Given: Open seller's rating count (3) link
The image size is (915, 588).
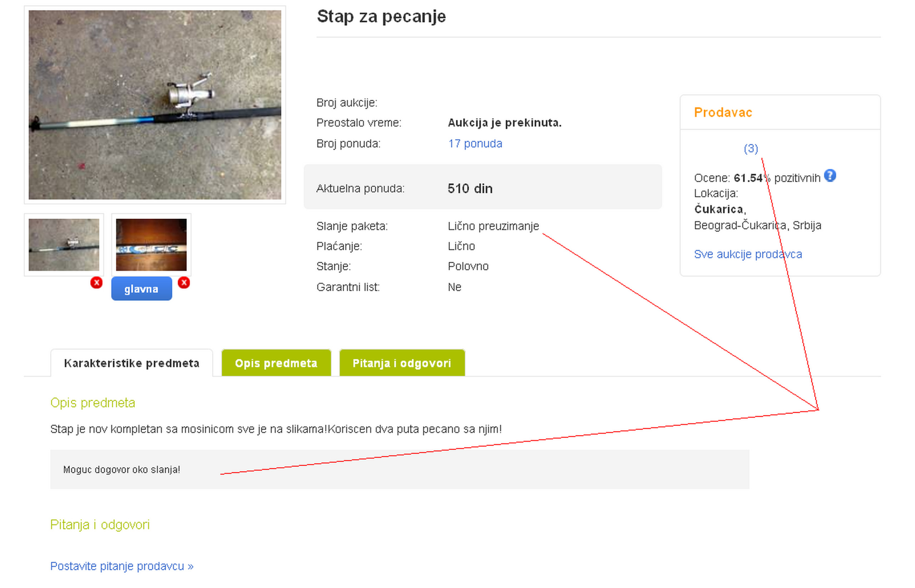Looking at the screenshot, I should pyautogui.click(x=751, y=149).
